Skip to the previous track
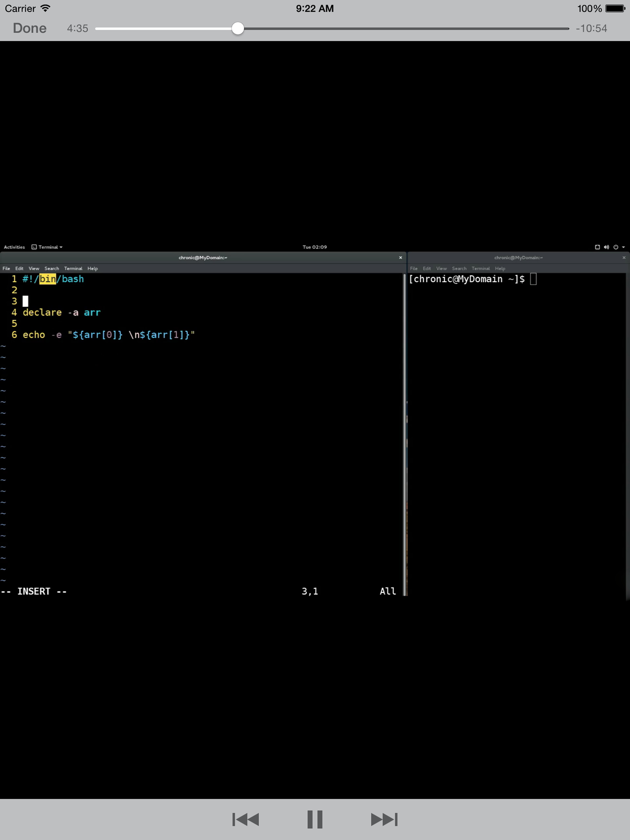The height and width of the screenshot is (840, 630). [246, 819]
